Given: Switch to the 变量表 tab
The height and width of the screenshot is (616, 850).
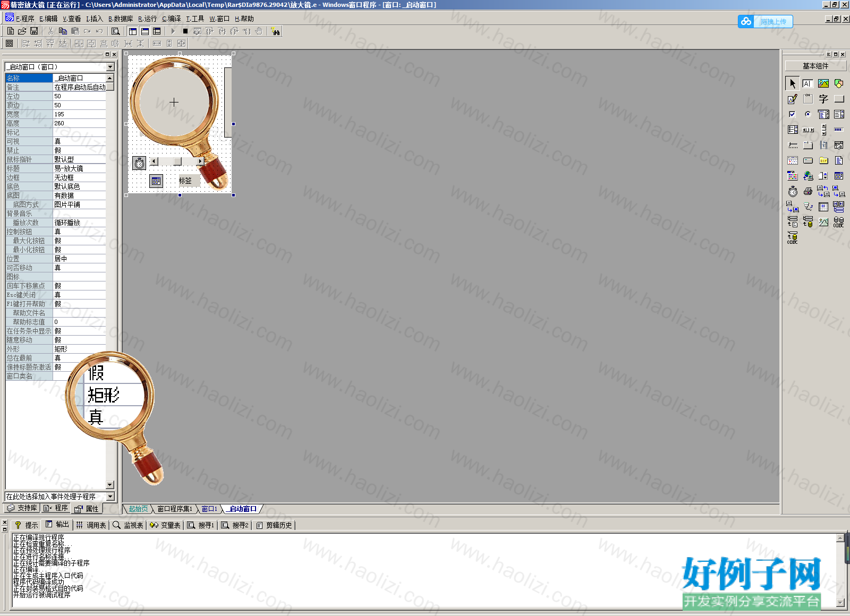Looking at the screenshot, I should (165, 525).
